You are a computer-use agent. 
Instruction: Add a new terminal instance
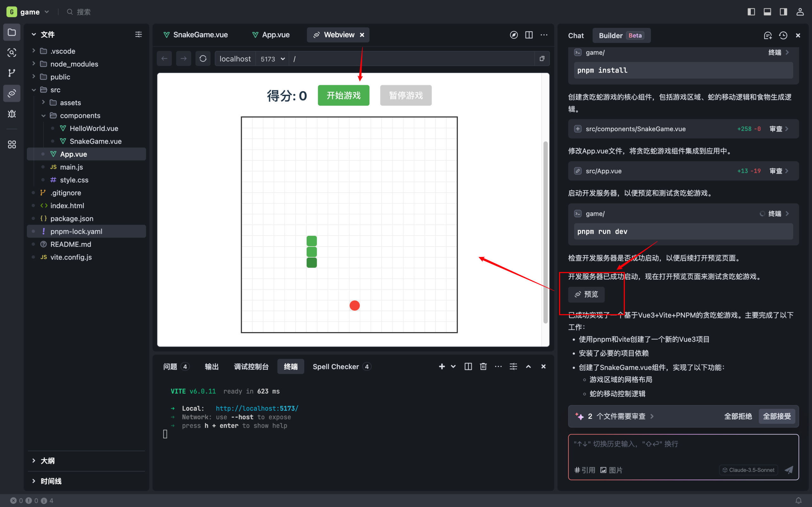click(441, 366)
